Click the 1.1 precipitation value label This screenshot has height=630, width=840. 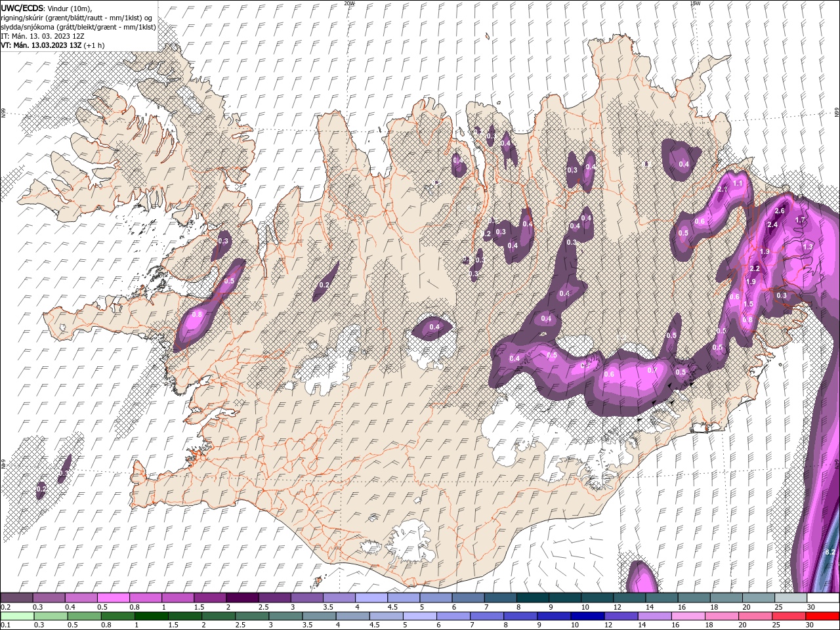coord(738,184)
